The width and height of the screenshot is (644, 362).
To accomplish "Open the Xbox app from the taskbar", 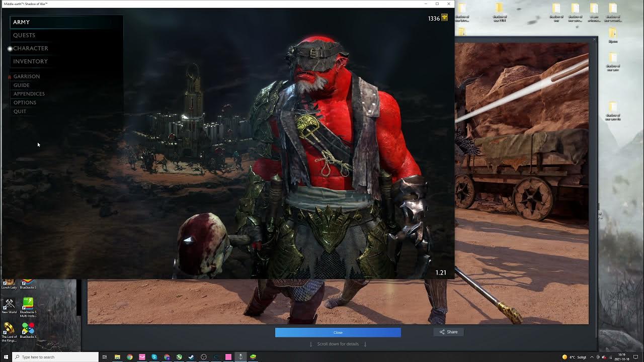I will [179, 357].
